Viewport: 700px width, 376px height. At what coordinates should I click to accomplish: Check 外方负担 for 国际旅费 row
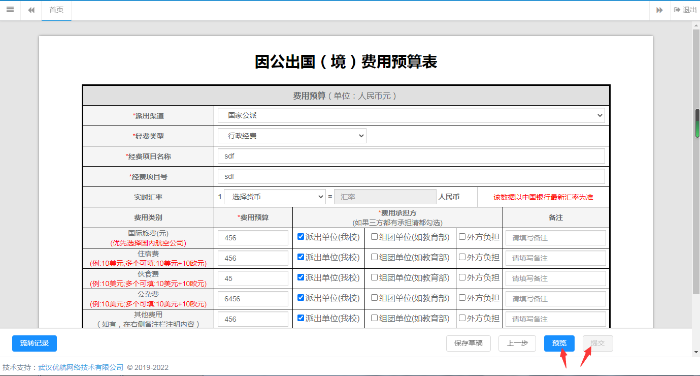pyautogui.click(x=462, y=237)
